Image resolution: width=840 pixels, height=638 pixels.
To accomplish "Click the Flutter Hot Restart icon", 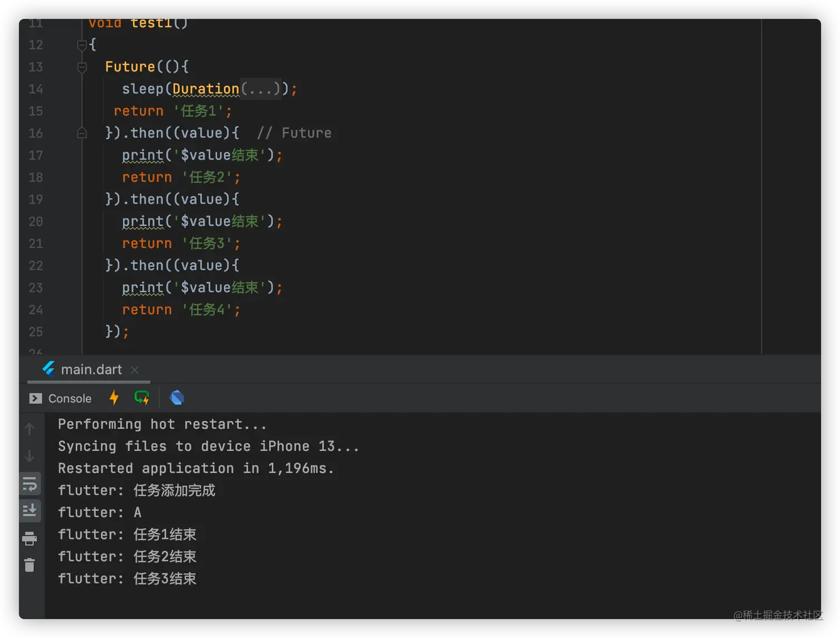I will 142,398.
